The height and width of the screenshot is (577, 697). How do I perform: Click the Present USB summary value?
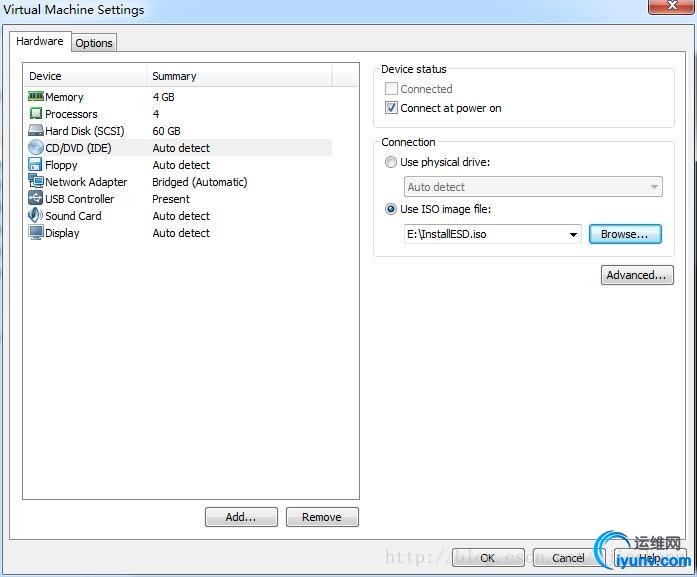pyautogui.click(x=171, y=199)
